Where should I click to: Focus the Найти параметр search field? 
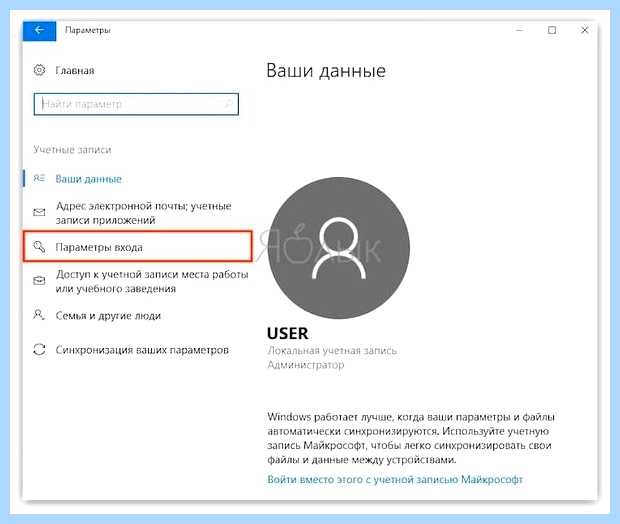136,104
